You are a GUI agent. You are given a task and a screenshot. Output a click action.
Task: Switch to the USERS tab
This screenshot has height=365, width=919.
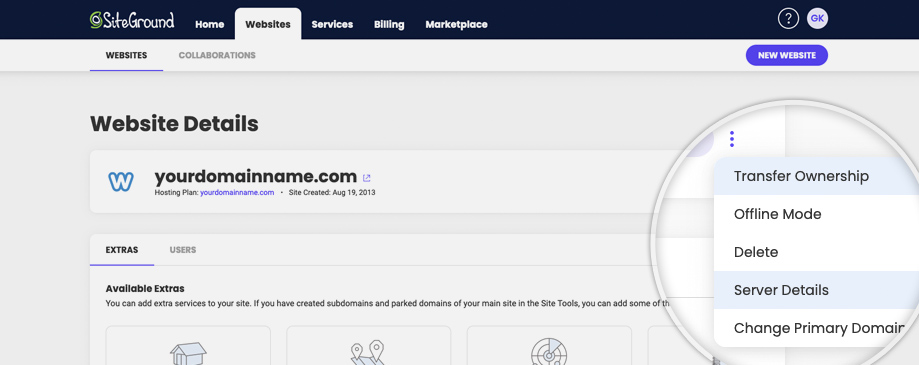pos(183,250)
